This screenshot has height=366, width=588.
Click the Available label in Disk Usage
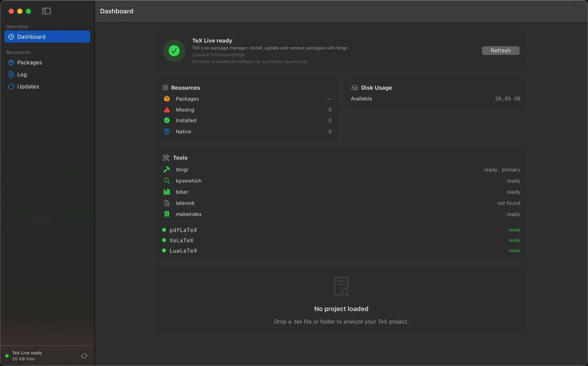[362, 99]
